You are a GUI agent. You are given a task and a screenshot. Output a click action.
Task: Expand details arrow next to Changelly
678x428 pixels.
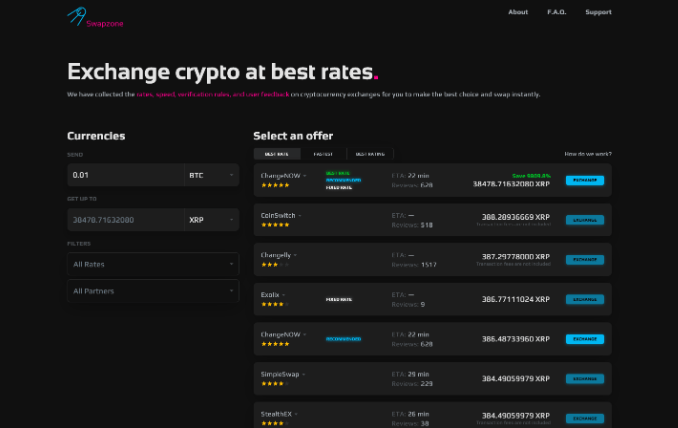[x=295, y=255]
